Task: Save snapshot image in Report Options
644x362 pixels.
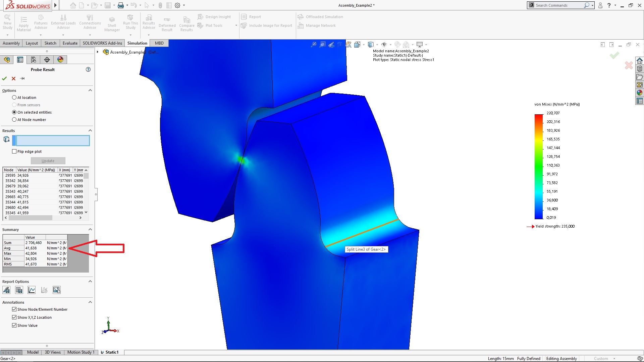Action: (57, 290)
